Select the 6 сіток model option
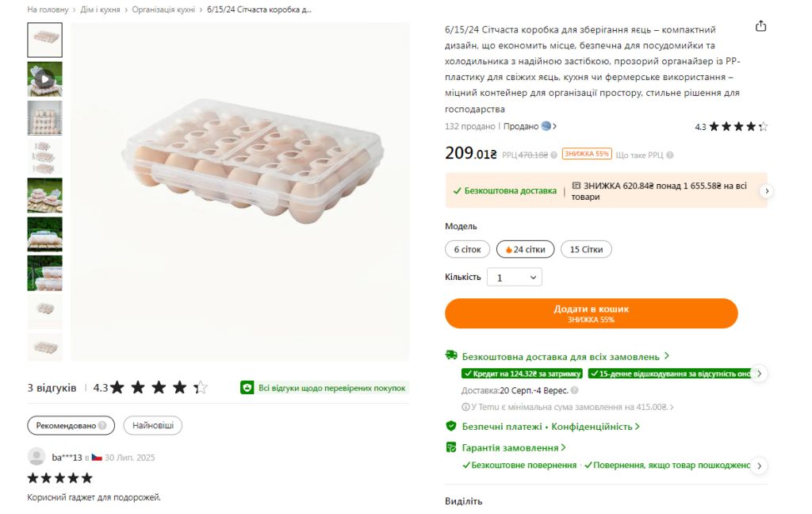The width and height of the screenshot is (812, 514). [468, 249]
